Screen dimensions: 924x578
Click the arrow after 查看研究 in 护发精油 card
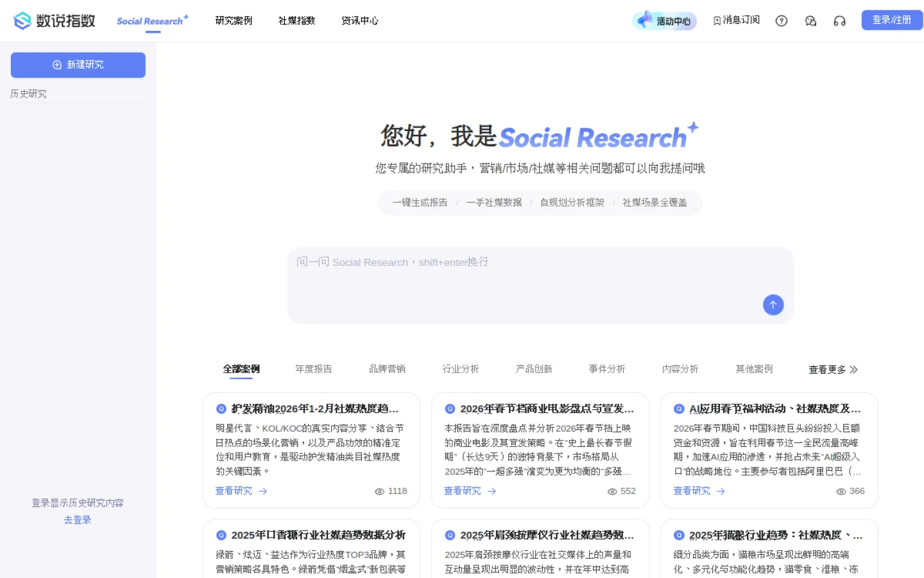(263, 491)
